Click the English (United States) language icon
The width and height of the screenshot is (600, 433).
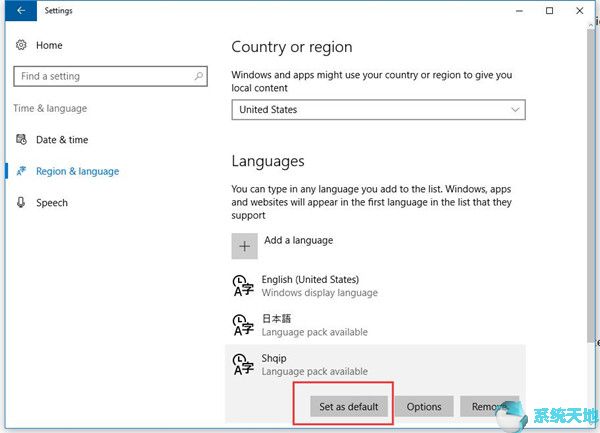(243, 286)
